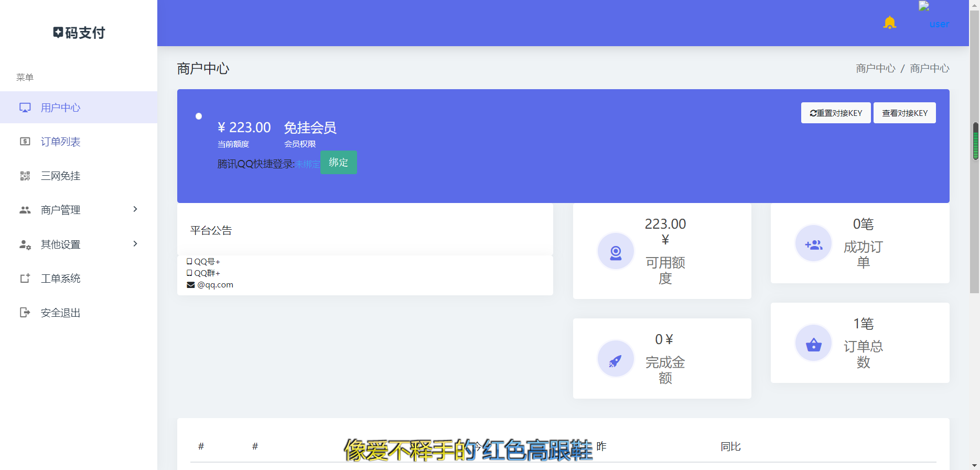Expand the 商户管理 submenu chevron
This screenshot has height=470, width=980.
point(135,209)
